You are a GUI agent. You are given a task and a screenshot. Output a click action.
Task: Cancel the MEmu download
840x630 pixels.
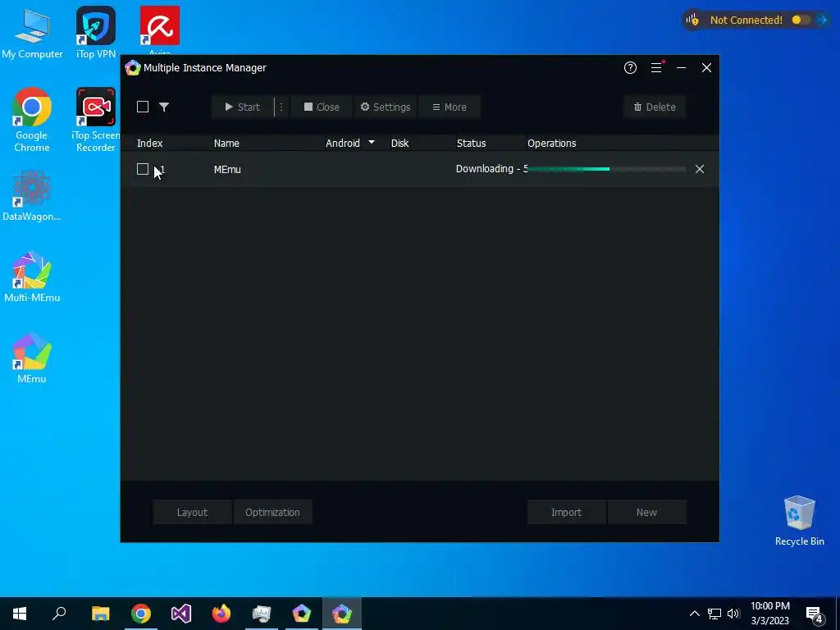700,169
